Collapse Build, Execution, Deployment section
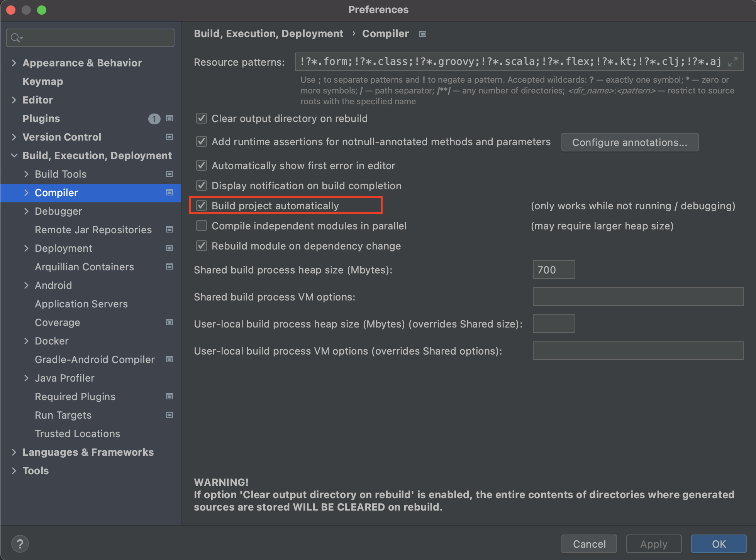756x560 pixels. (14, 156)
